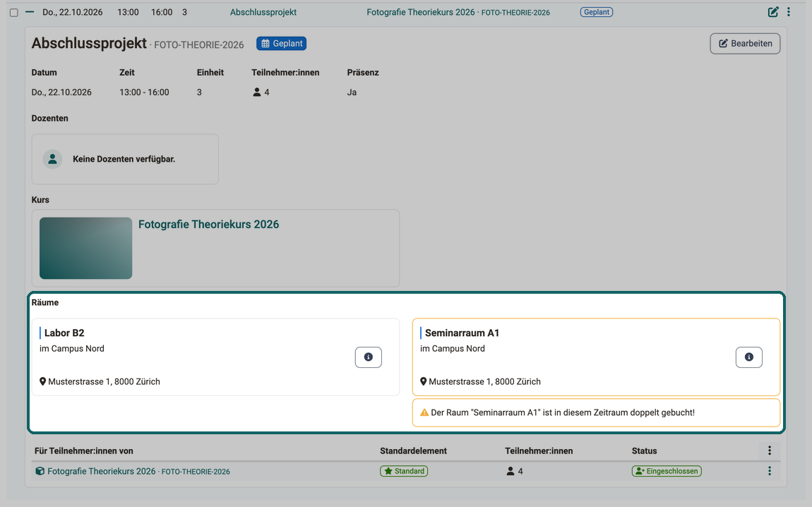Click the Bearbeiten button

click(745, 44)
